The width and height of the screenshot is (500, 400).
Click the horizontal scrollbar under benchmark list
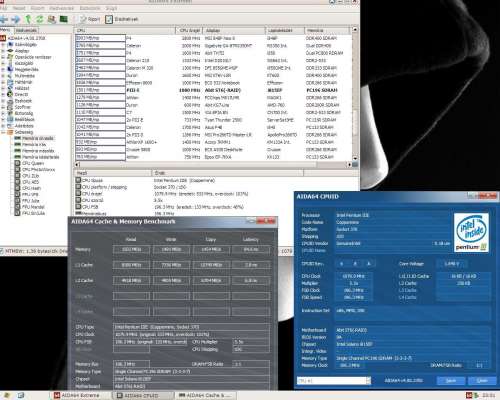click(212, 165)
